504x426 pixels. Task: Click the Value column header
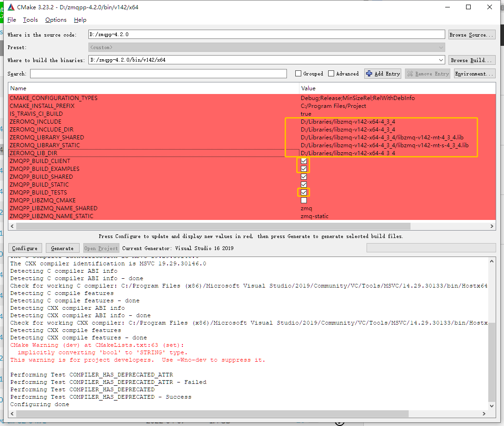pyautogui.click(x=397, y=88)
